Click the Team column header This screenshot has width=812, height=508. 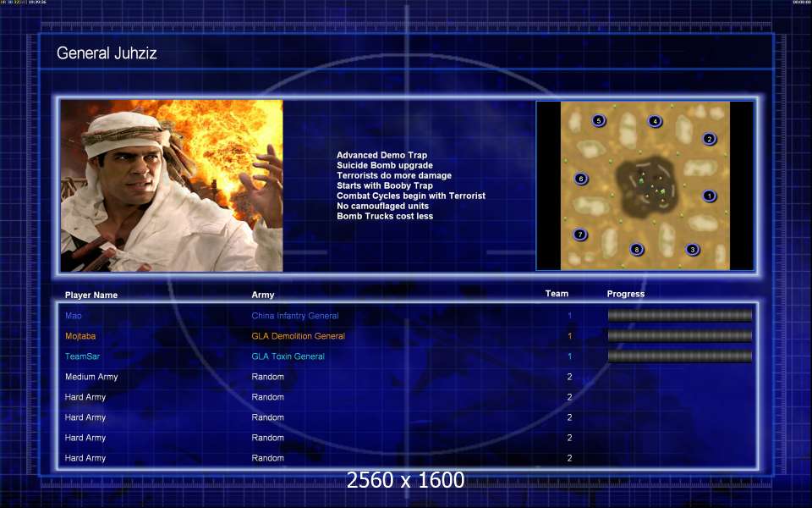[x=557, y=294]
